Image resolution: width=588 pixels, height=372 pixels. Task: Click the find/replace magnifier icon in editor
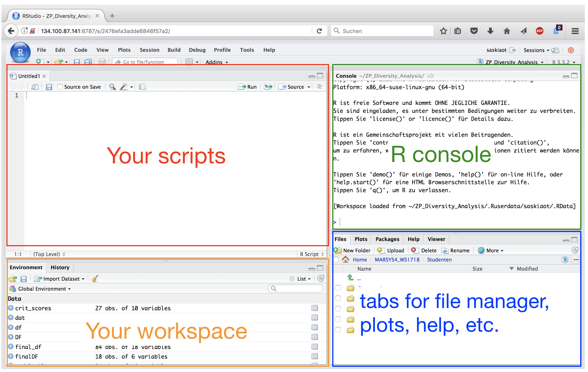(112, 87)
